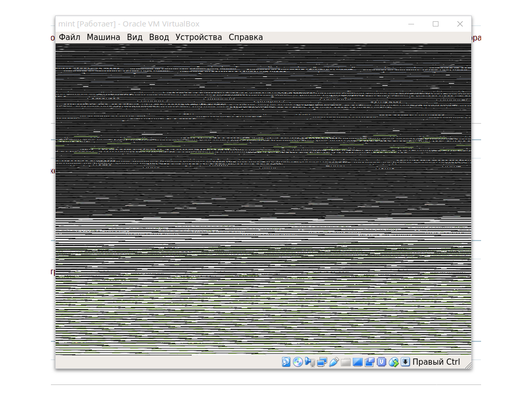
Task: Open the network adapters indicator
Action: coord(322,362)
